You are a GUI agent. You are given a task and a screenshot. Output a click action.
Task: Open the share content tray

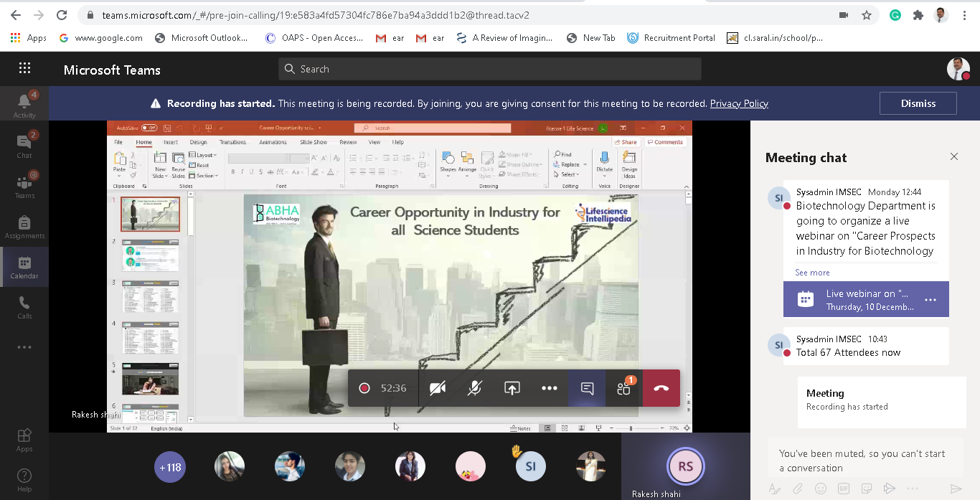pos(512,388)
